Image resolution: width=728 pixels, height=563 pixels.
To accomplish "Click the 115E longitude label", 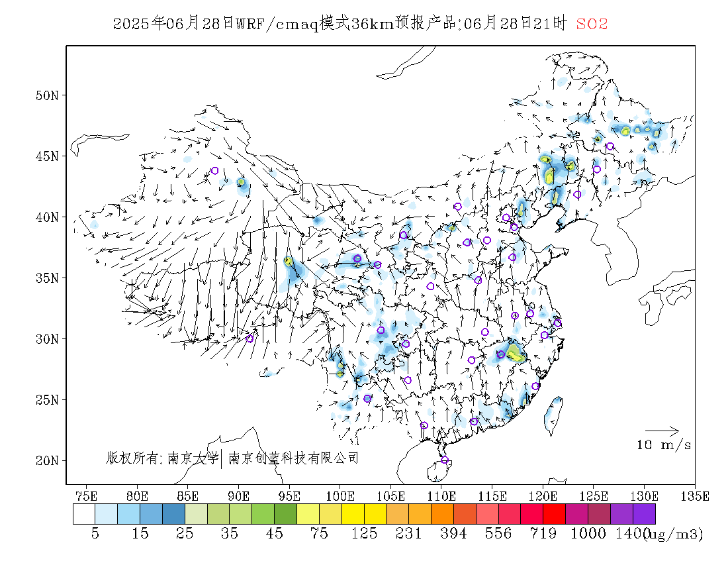I will [x=492, y=497].
